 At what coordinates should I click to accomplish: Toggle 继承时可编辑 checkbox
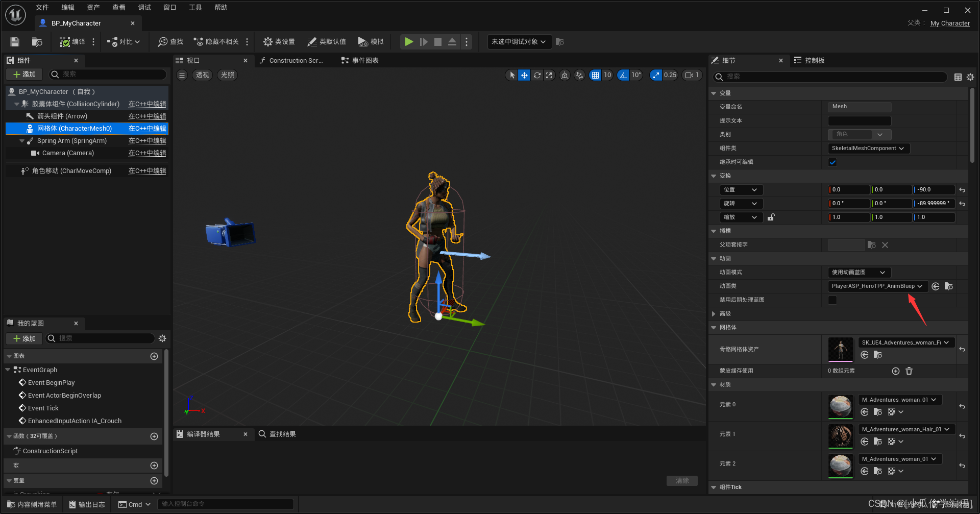coord(832,162)
